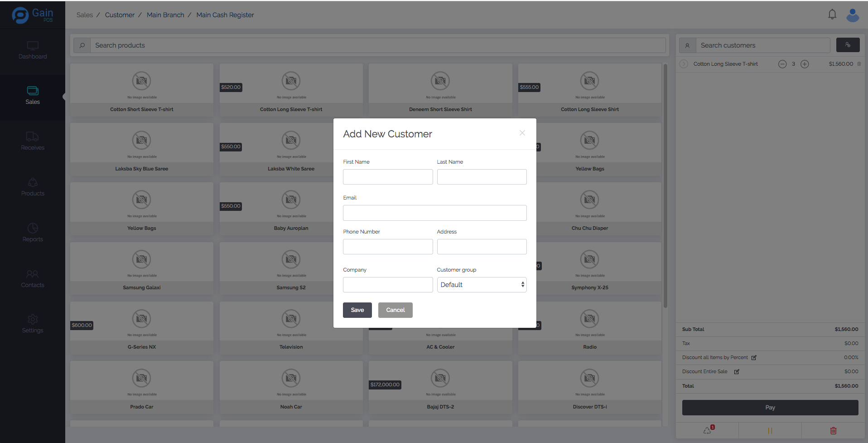Viewport: 868px width, 443px height.
Task: Delete Cotton Long Sleeve T-shirt from cart
Action: click(x=859, y=64)
